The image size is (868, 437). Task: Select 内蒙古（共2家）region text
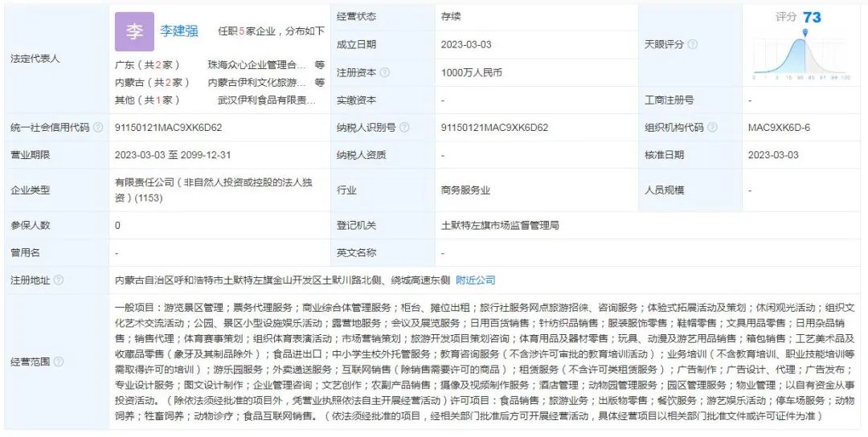(152, 83)
